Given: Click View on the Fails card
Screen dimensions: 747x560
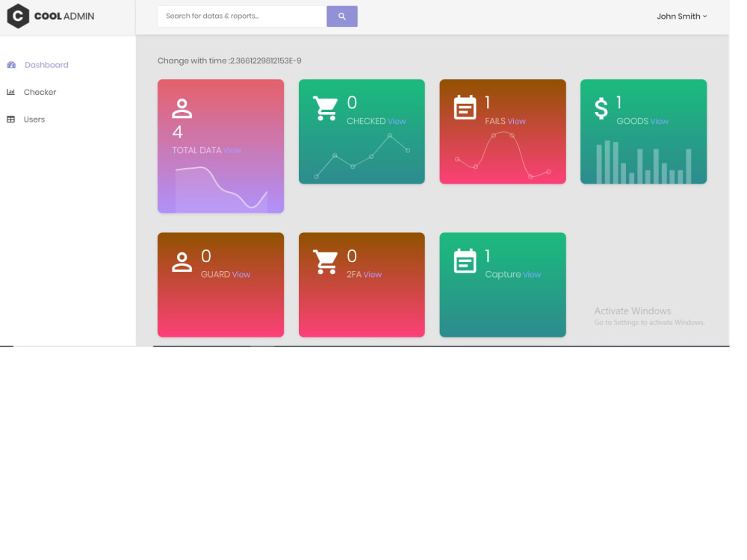Looking at the screenshot, I should (x=515, y=120).
